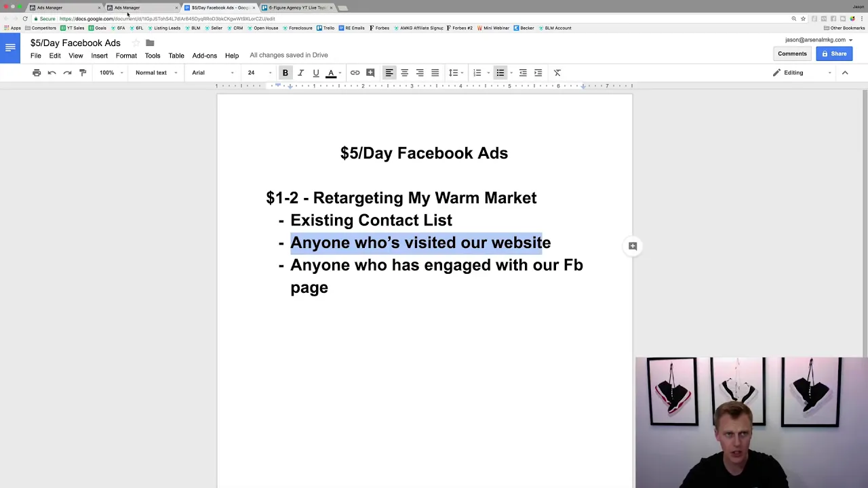This screenshot has width=868, height=488.
Task: Open the View menu
Action: (75, 56)
